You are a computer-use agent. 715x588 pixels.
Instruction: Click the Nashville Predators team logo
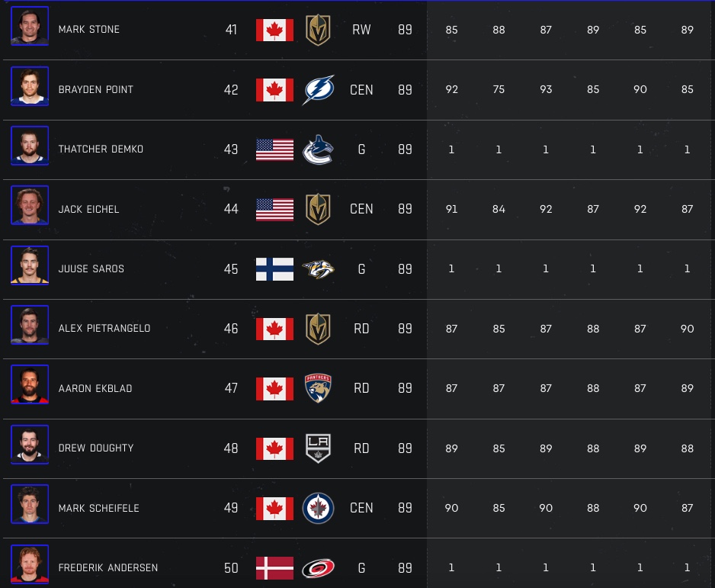[318, 269]
